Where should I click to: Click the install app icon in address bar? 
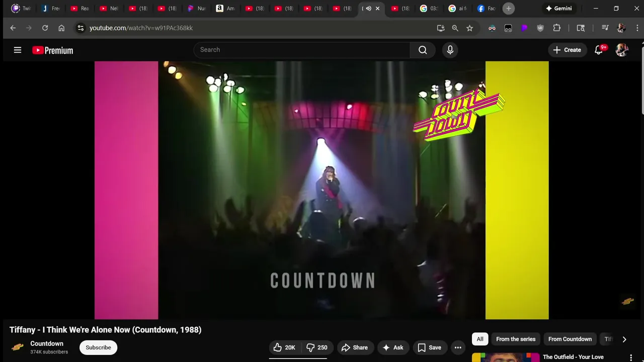(x=441, y=28)
